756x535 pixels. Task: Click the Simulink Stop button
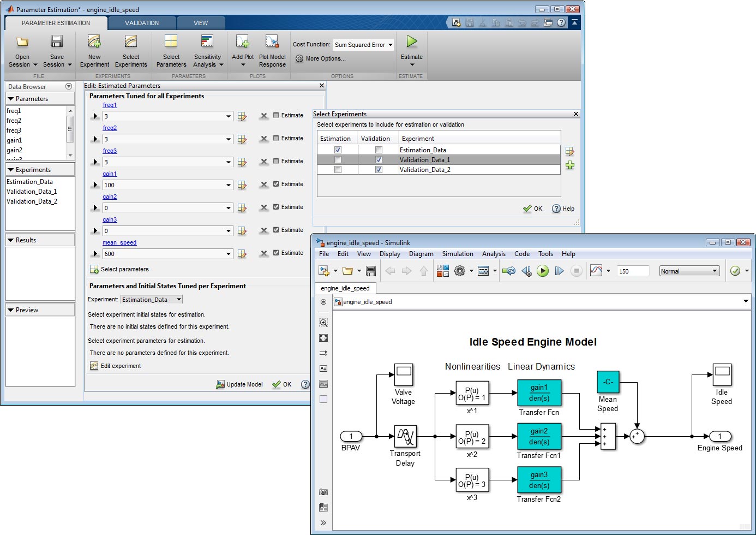(x=577, y=271)
